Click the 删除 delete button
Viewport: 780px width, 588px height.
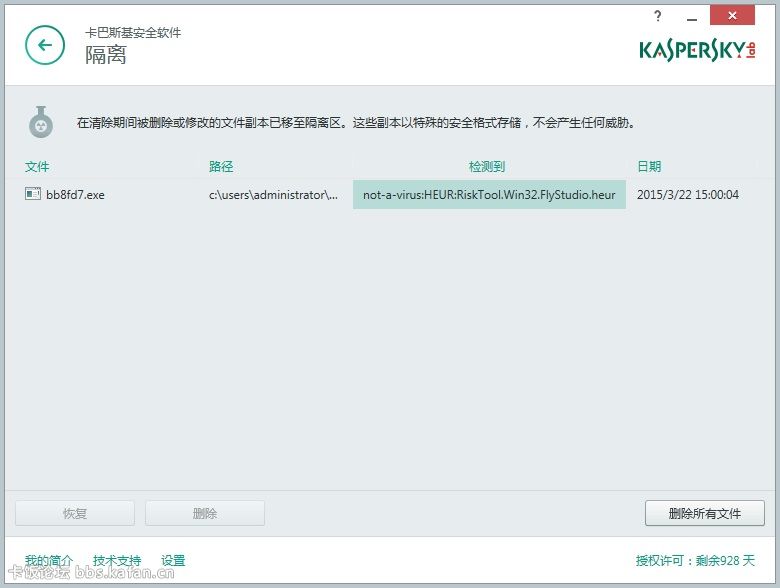click(x=205, y=513)
